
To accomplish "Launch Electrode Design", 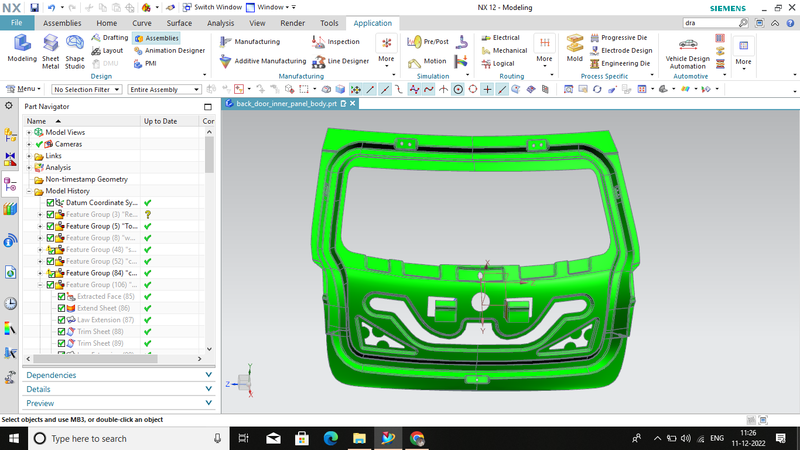I will (x=621, y=51).
